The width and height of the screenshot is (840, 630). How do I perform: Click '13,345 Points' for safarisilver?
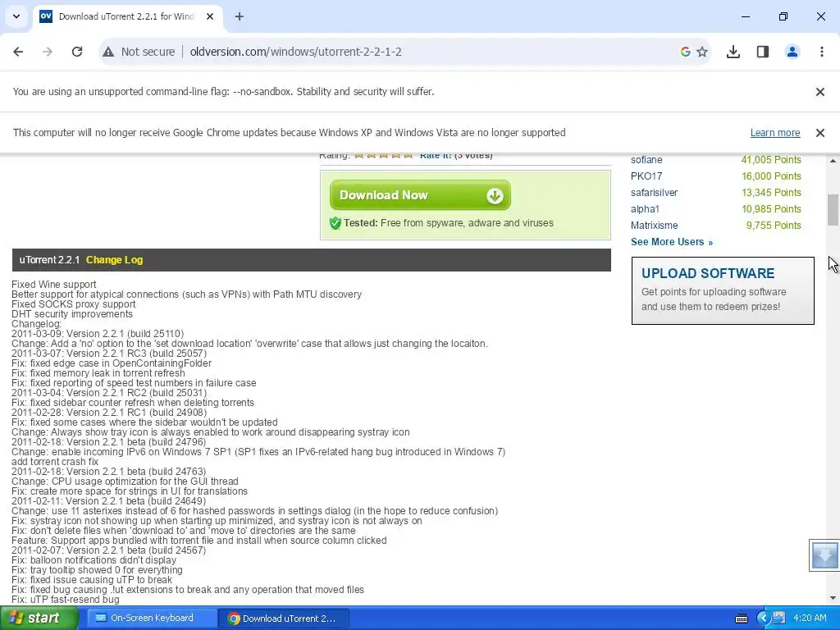[771, 192]
